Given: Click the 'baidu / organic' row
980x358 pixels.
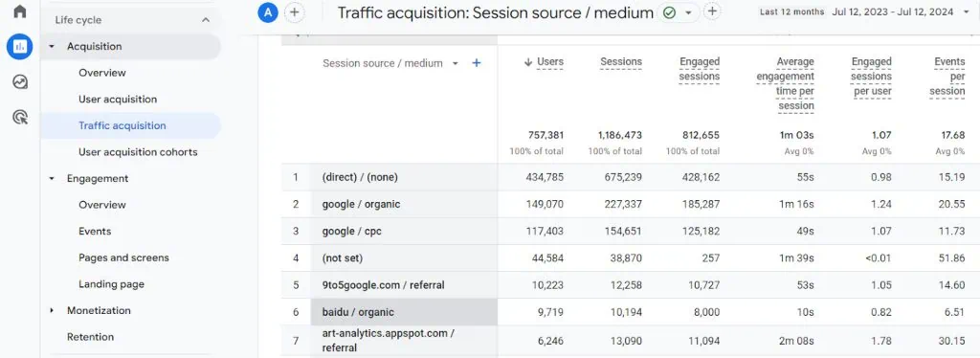Looking at the screenshot, I should 630,312.
